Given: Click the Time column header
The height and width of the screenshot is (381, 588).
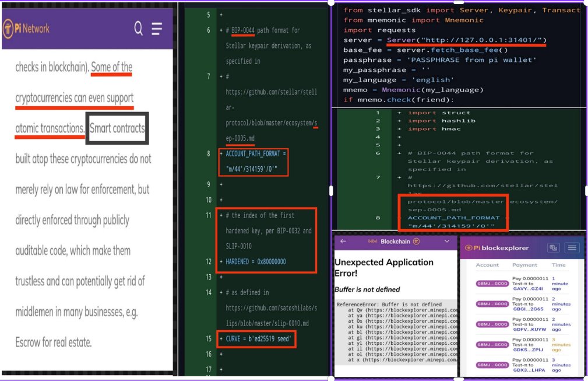Looking at the screenshot, I should pos(558,265).
